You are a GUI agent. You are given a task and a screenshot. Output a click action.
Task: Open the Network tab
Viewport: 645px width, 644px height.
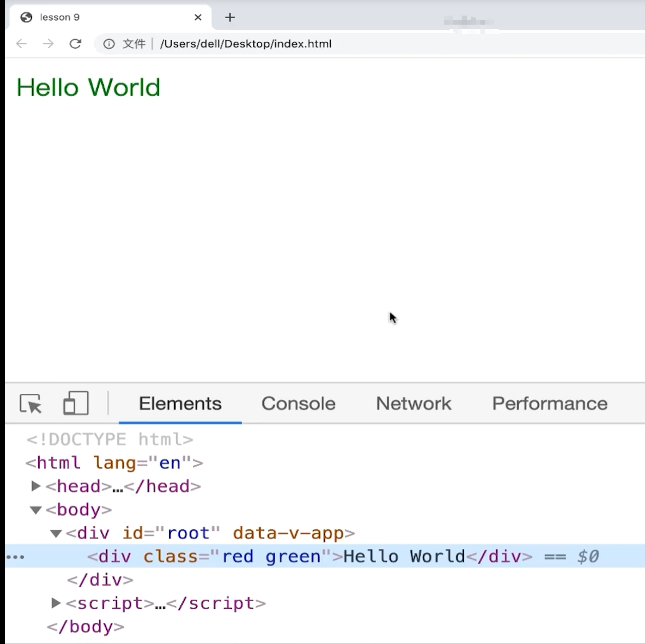tap(413, 403)
